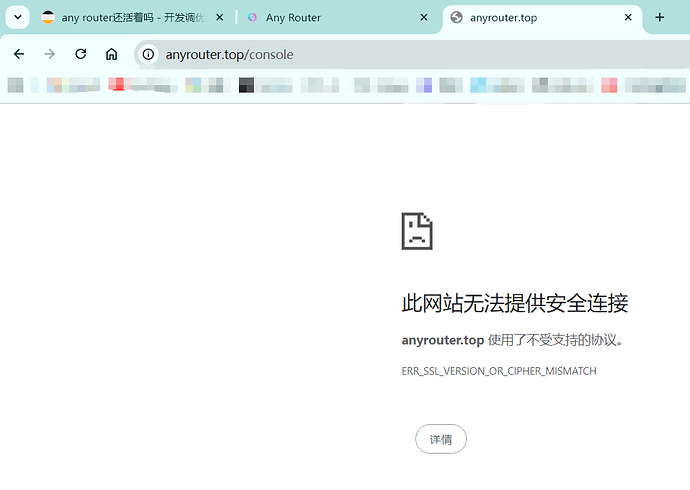The height and width of the screenshot is (490, 690).
Task: Close the 'any router还活着吗' tab
Action: pos(220,18)
